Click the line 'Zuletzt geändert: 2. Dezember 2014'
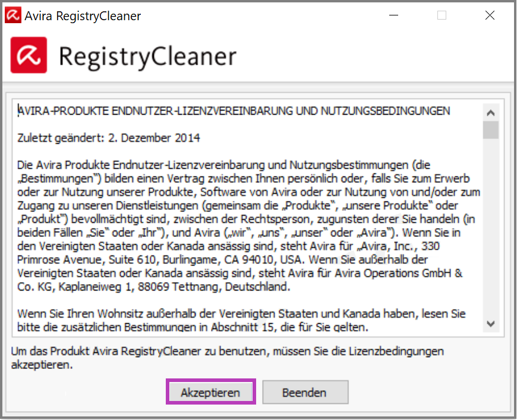 109,138
